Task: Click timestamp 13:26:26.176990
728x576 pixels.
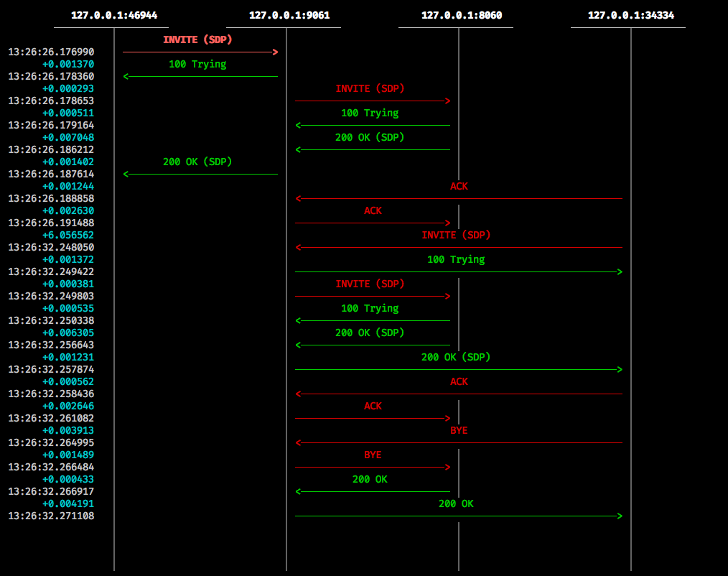Action: [51, 52]
